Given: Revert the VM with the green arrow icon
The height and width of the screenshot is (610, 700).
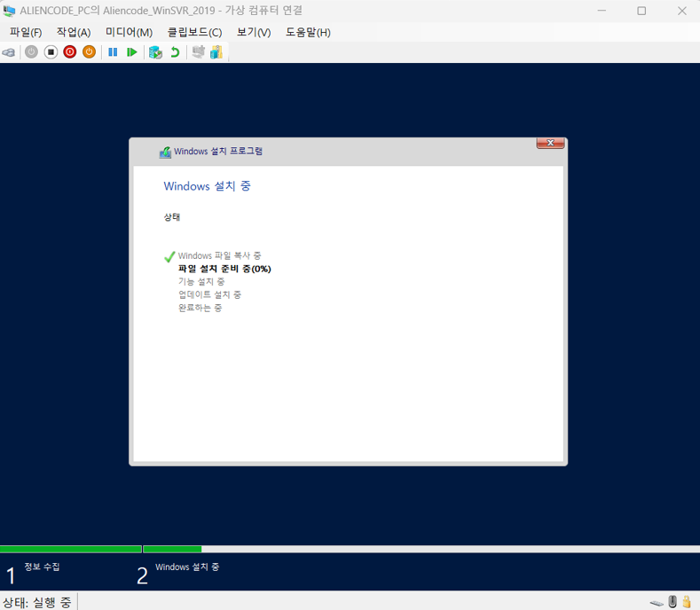Looking at the screenshot, I should [x=175, y=52].
